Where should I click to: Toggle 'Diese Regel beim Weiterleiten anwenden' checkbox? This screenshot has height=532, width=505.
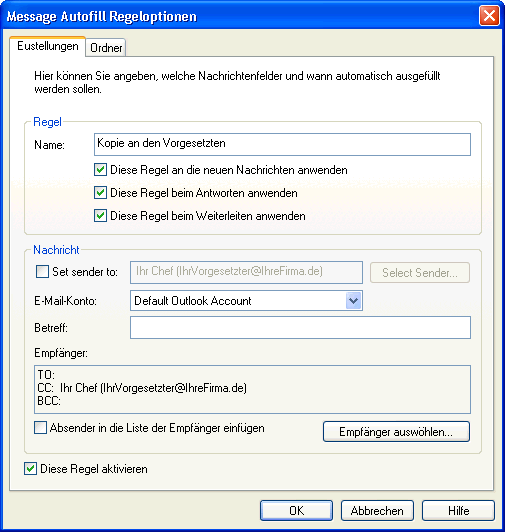pyautogui.click(x=100, y=216)
